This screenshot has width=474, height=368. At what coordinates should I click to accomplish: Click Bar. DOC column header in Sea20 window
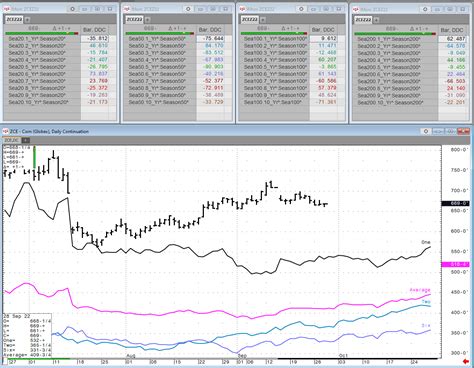(94, 30)
